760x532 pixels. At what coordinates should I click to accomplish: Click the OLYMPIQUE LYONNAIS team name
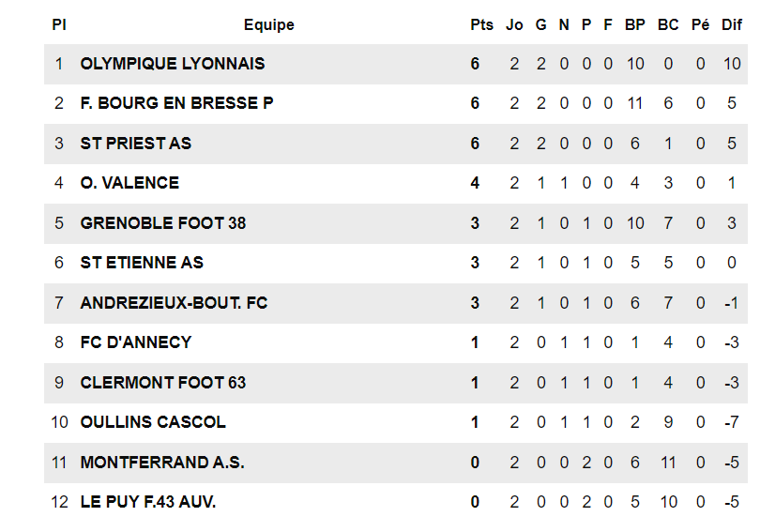point(173,64)
